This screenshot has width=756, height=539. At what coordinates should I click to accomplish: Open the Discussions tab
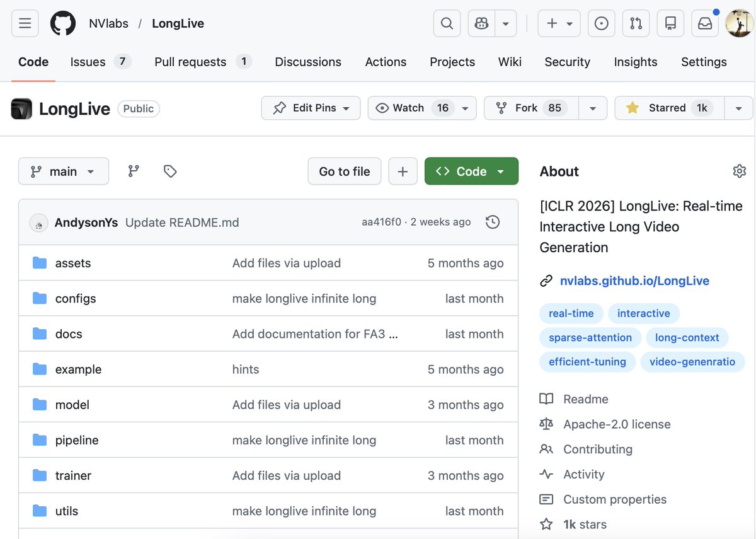click(308, 62)
